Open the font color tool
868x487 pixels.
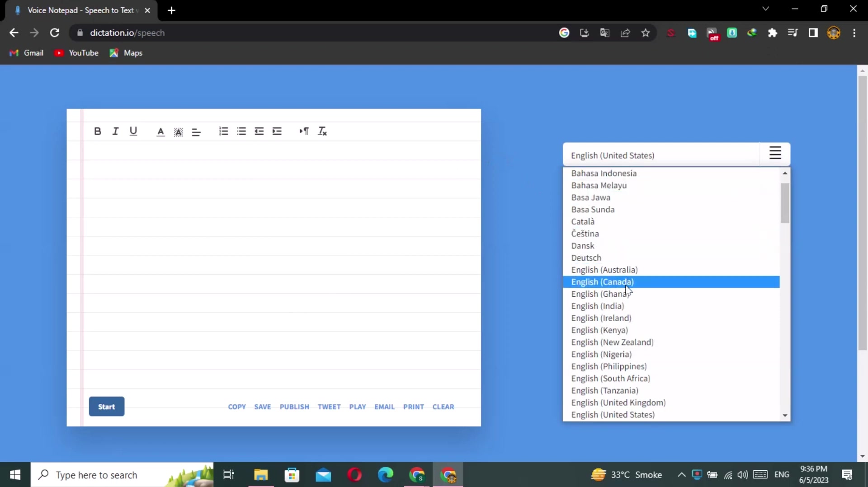point(160,131)
